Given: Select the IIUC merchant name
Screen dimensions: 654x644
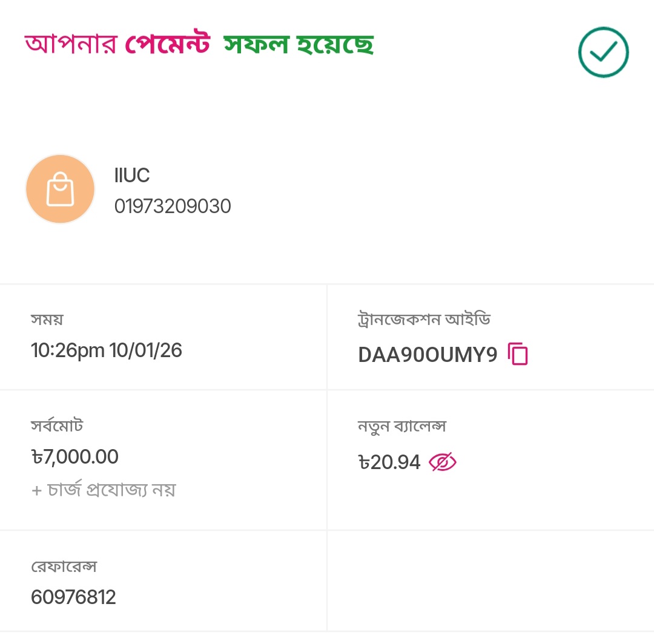Looking at the screenshot, I should pos(132,176).
